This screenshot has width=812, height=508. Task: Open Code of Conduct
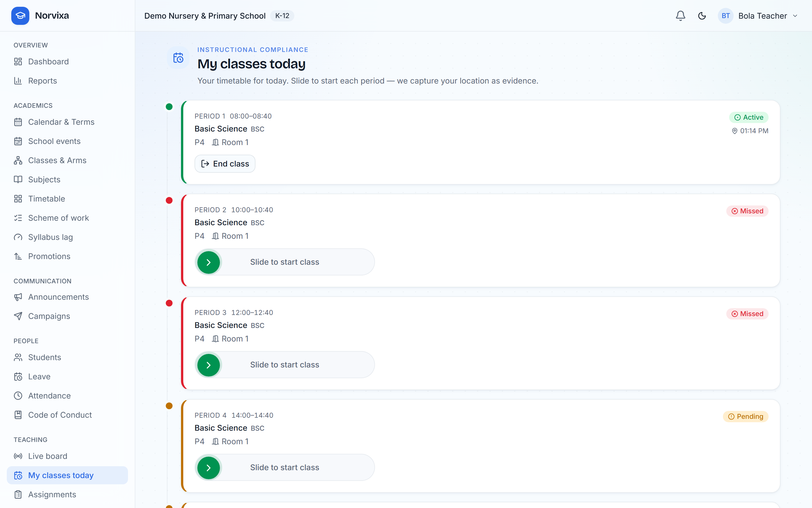(x=67, y=415)
